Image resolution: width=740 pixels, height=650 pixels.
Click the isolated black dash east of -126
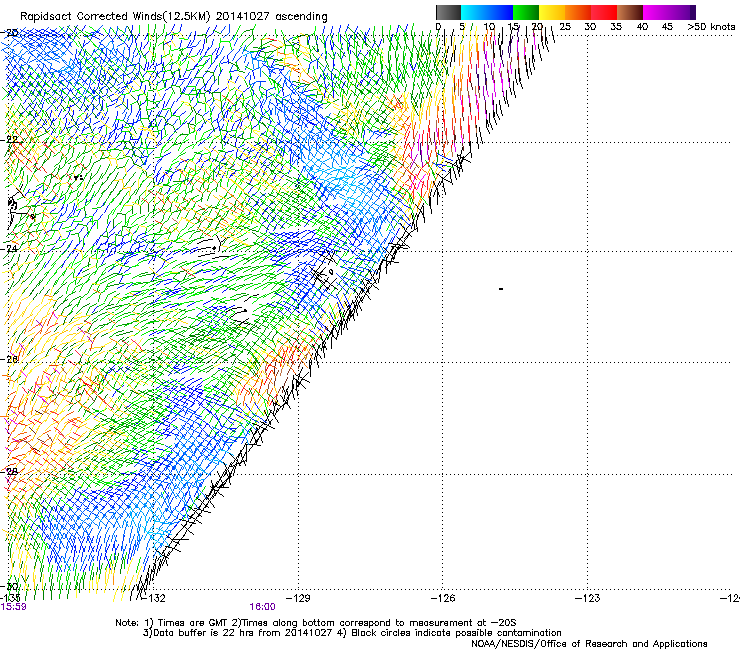(501, 288)
